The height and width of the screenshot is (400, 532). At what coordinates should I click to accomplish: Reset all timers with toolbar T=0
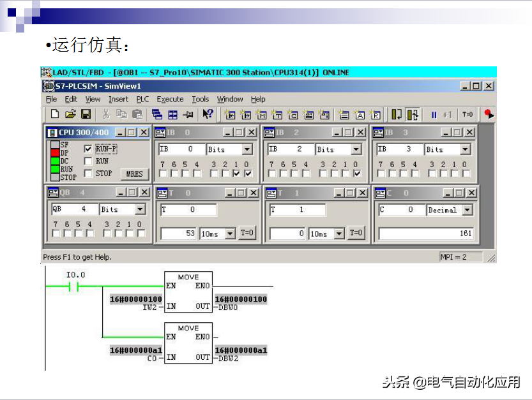click(x=467, y=115)
